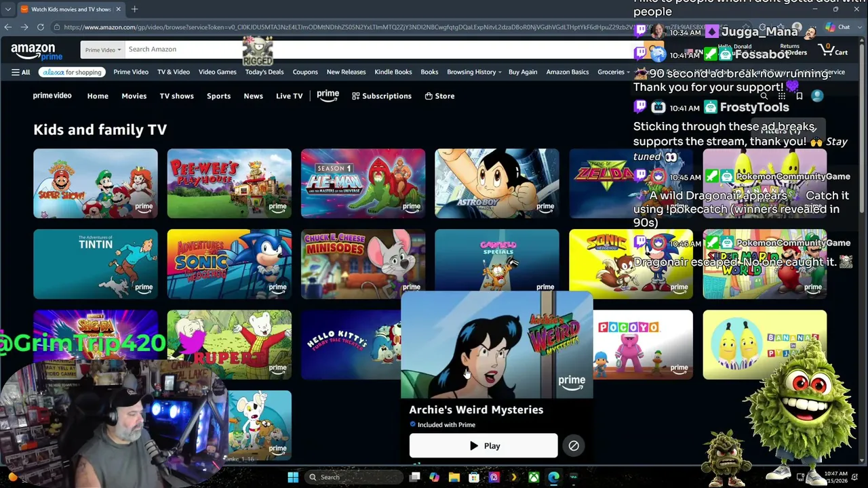Open the Rupert thumbnail

click(229, 345)
